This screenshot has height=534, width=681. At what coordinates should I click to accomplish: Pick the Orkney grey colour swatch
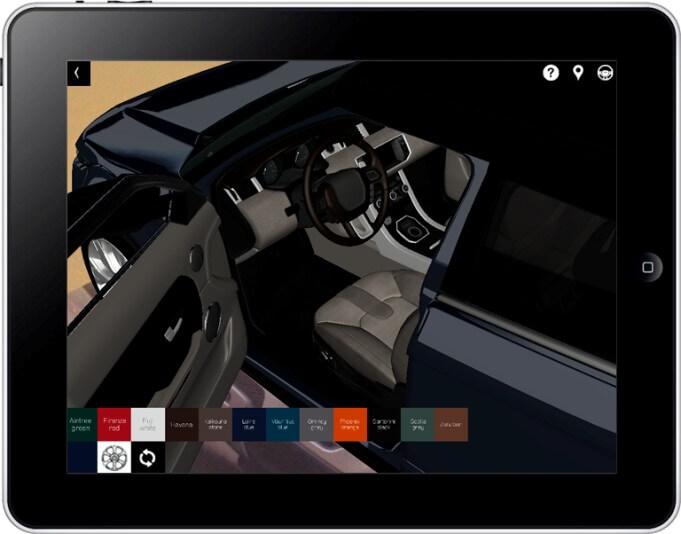click(317, 424)
